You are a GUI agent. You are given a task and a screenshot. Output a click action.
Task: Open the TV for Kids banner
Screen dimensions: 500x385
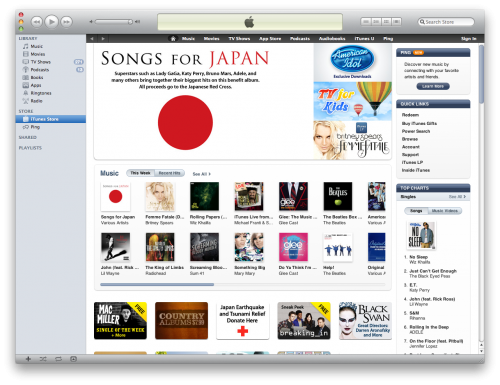tap(352, 101)
